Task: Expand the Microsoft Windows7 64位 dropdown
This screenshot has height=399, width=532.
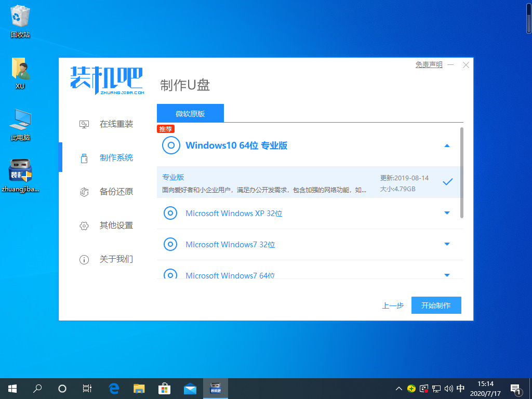Action: (447, 275)
